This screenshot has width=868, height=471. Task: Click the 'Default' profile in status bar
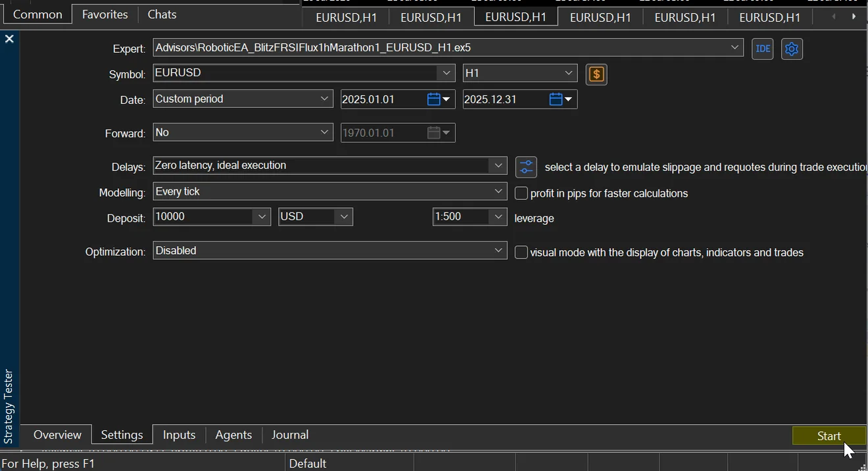pos(307,464)
